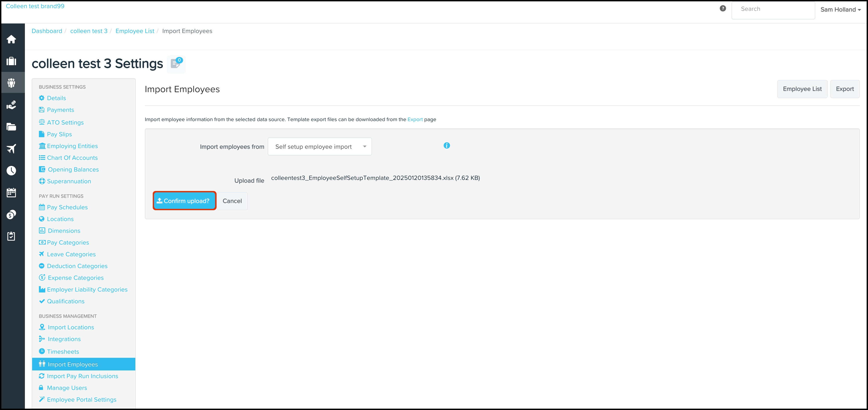Open the briefcase business icon

[x=12, y=61]
